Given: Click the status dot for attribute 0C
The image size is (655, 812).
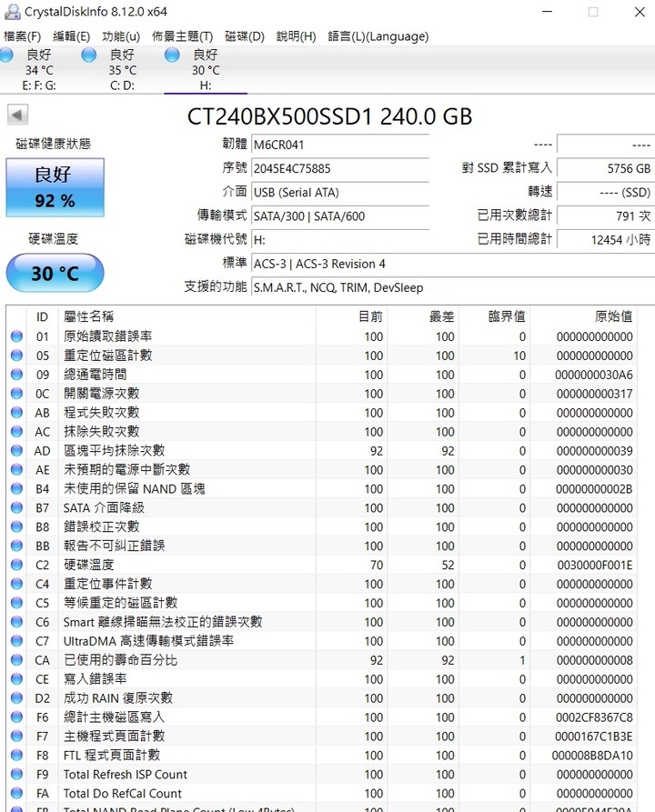Looking at the screenshot, I should (x=16, y=394).
